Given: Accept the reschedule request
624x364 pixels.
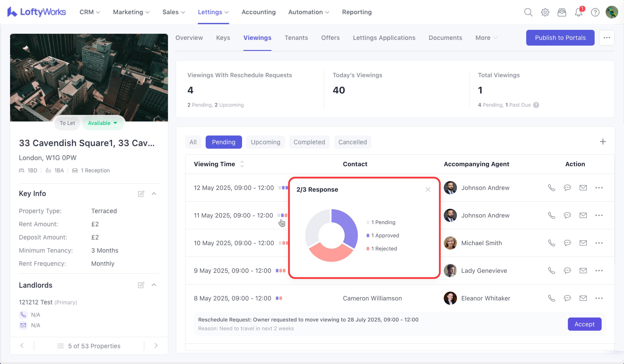Looking at the screenshot, I should 584,324.
